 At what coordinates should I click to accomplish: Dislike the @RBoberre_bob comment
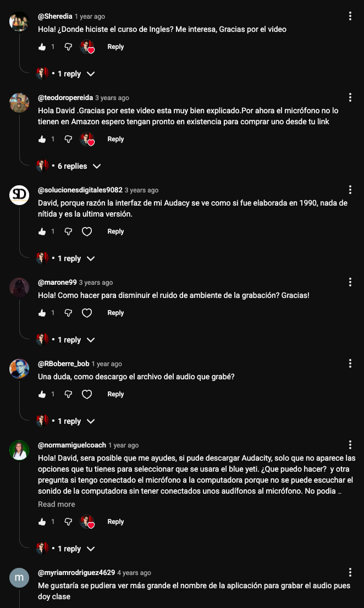(68, 394)
